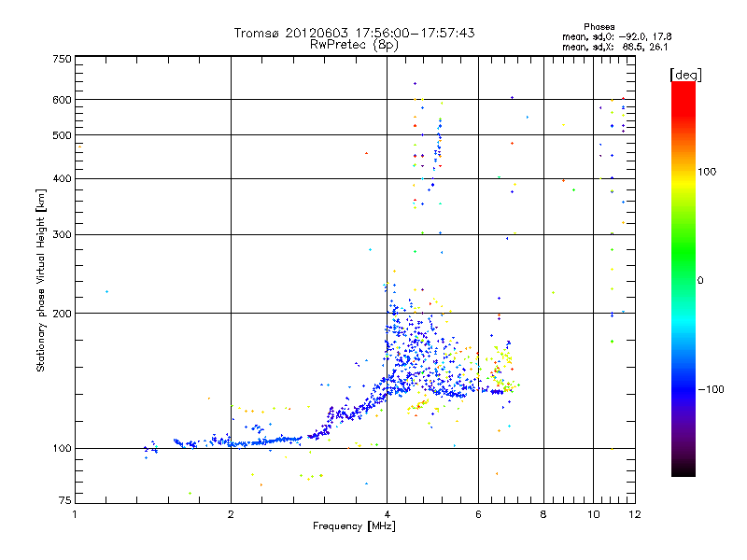Click the x-axis title 'Frequency [MHz]'

coord(354,526)
